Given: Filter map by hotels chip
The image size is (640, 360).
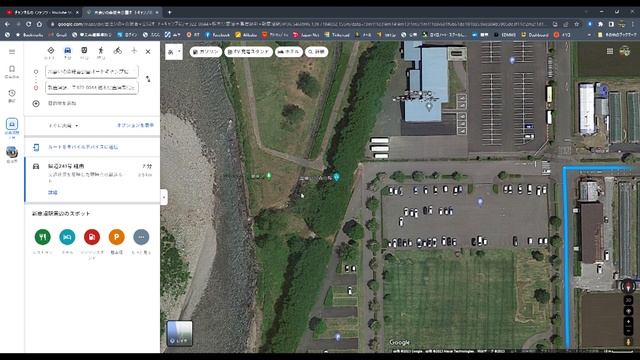Looking at the screenshot, I should [x=289, y=52].
